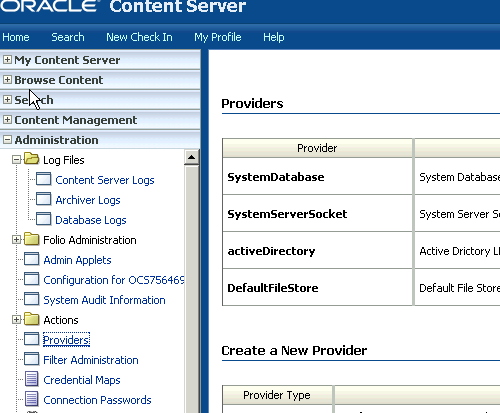Click the Providers section heading
The height and width of the screenshot is (413, 500).
[x=252, y=104]
